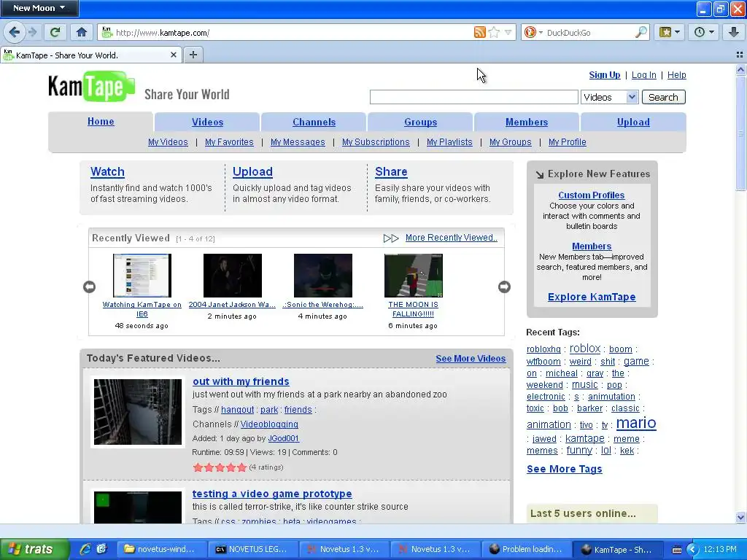Click the Log In link
747x560 pixels.
[x=643, y=75]
